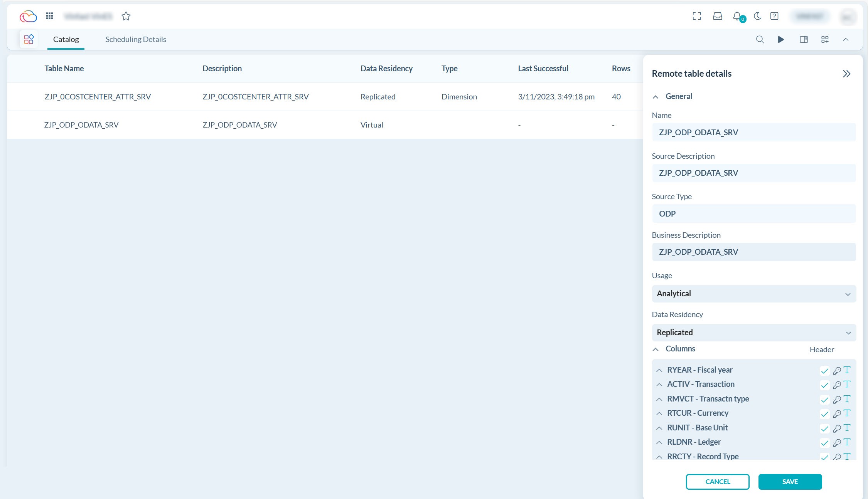The width and height of the screenshot is (868, 499).
Task: Click inside the Business Description field
Action: click(753, 252)
